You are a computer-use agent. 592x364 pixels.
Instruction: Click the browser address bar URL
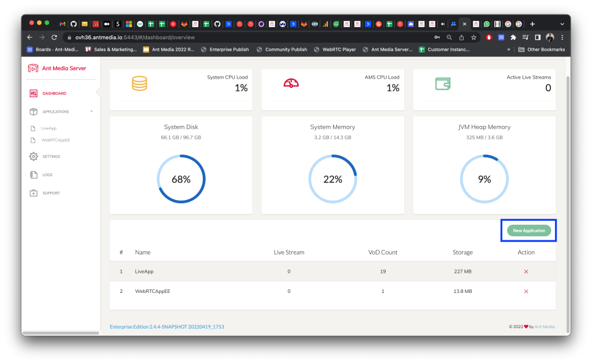[x=135, y=38]
